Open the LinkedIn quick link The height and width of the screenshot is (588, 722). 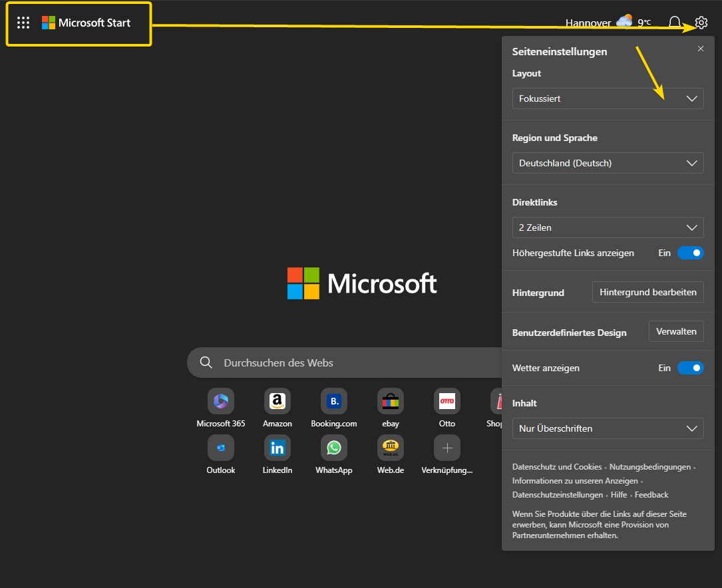tap(277, 454)
